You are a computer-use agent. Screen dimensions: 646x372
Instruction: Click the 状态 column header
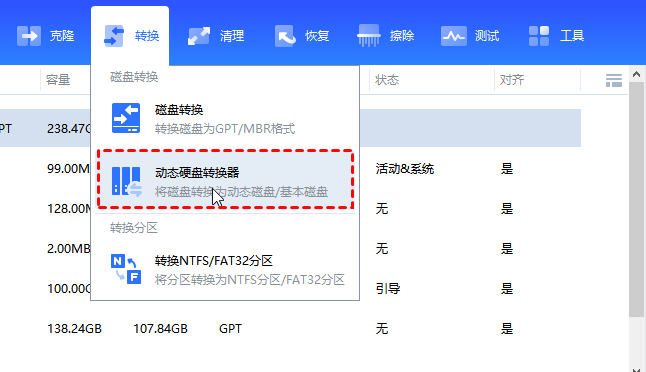[387, 80]
